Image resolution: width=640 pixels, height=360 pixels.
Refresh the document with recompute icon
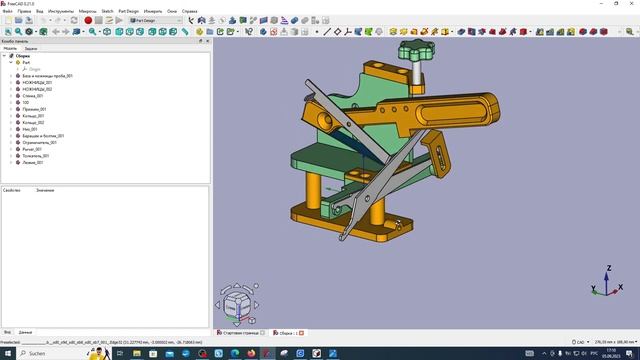point(74,20)
